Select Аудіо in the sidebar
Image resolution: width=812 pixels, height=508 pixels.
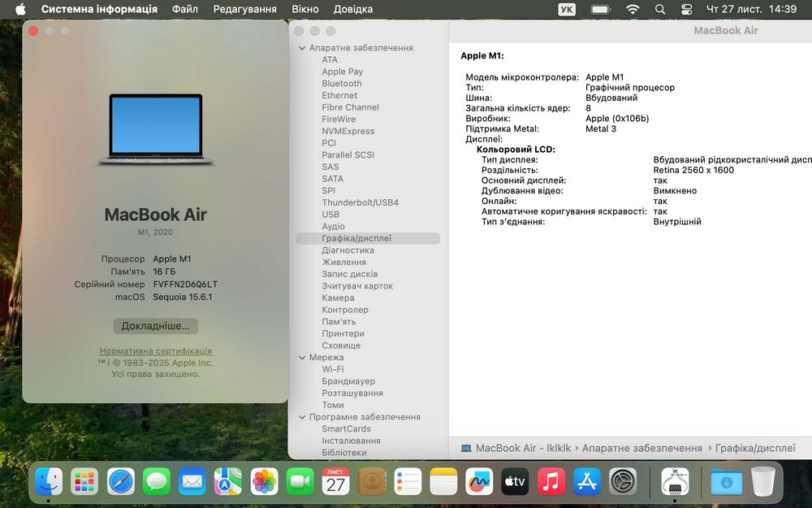tap(333, 227)
